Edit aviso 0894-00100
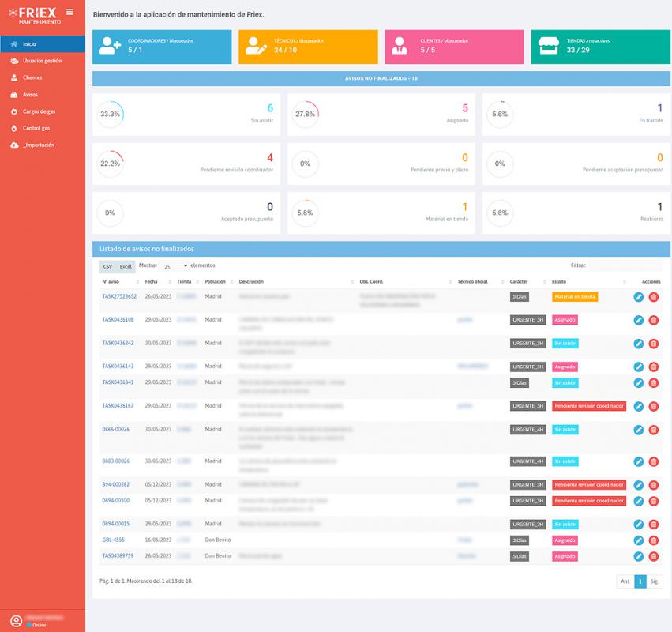Screen dimensions: 672x632 coord(638,501)
